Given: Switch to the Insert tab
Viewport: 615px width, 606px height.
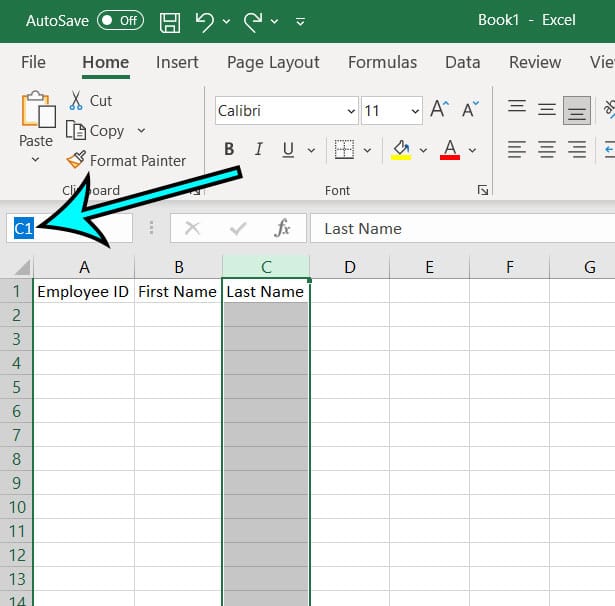Looking at the screenshot, I should click(x=177, y=62).
